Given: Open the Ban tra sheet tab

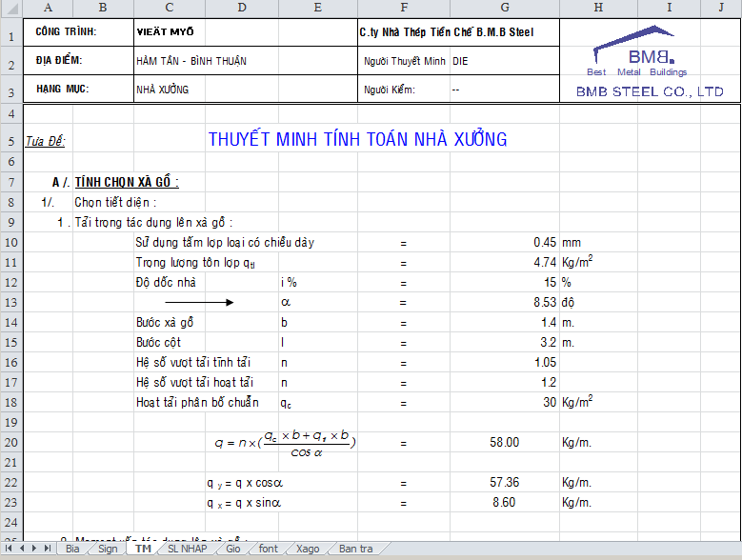Looking at the screenshot, I should [356, 549].
